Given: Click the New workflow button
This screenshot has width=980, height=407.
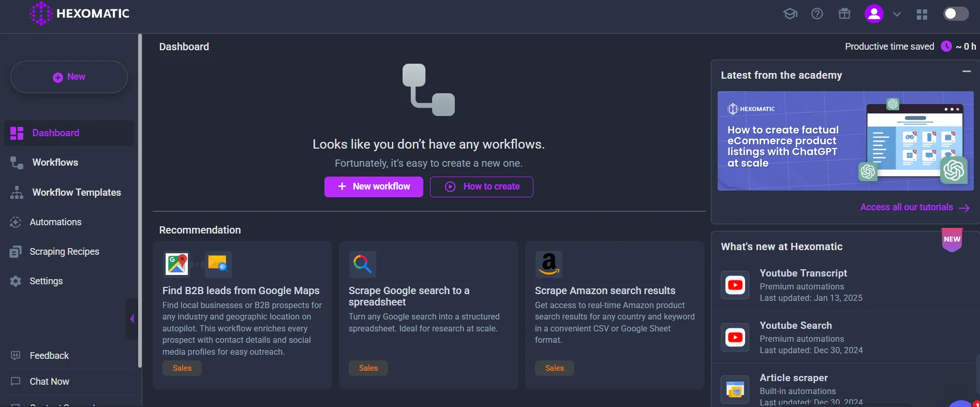Looking at the screenshot, I should click(374, 187).
